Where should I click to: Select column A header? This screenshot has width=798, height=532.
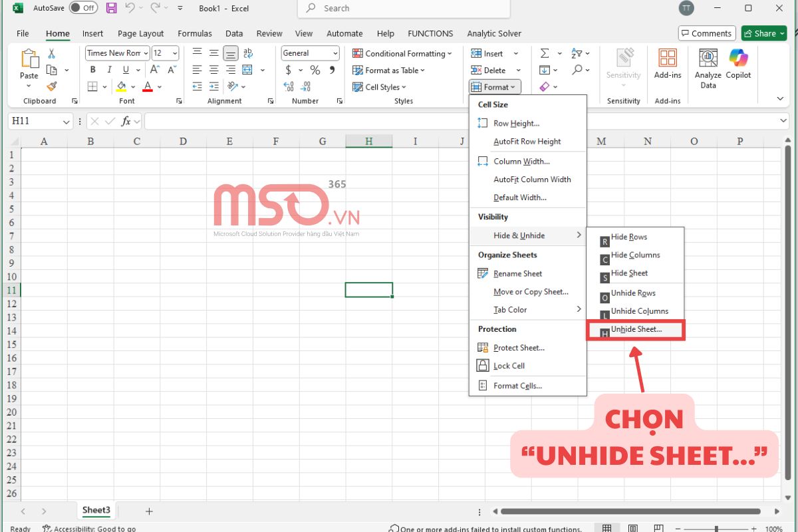(44, 141)
